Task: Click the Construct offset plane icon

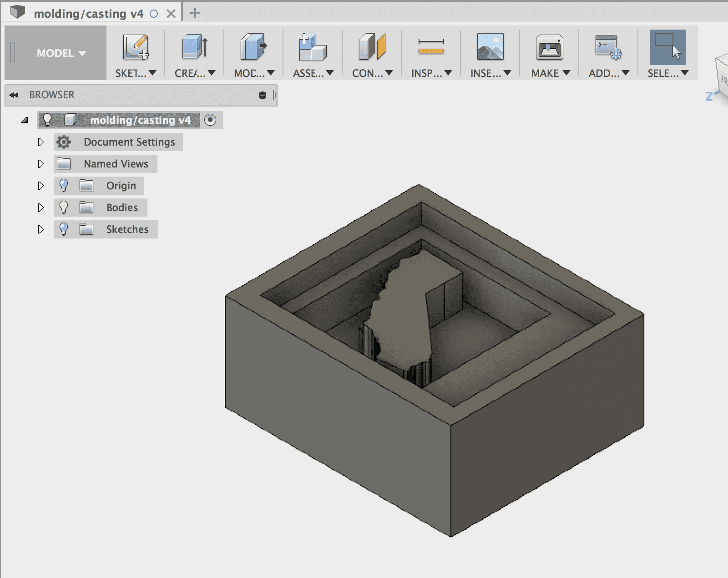Action: coord(372,47)
